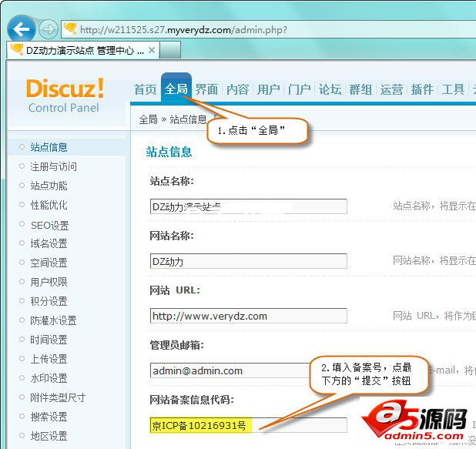Screen dimensions: 476x449
Task: Open the 工具 top menu
Action: pos(453,89)
